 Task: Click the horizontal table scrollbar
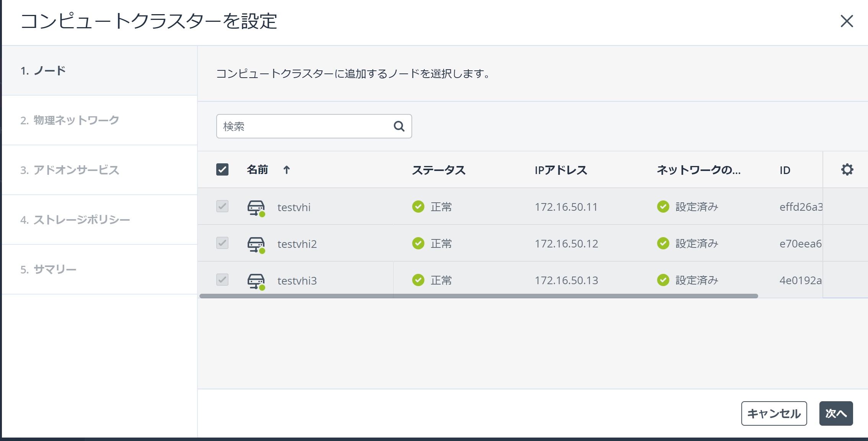(478, 296)
